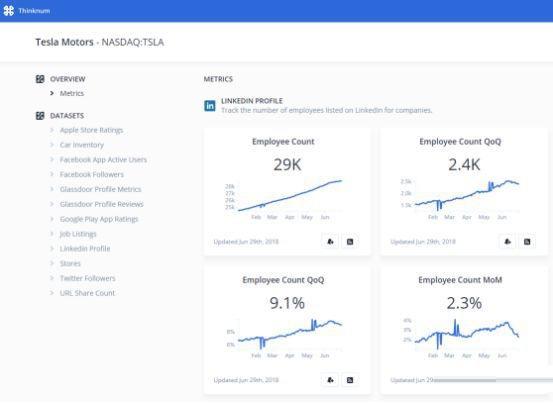Expand Facebook Followers chevron
The height and width of the screenshot is (403, 553).
point(52,175)
